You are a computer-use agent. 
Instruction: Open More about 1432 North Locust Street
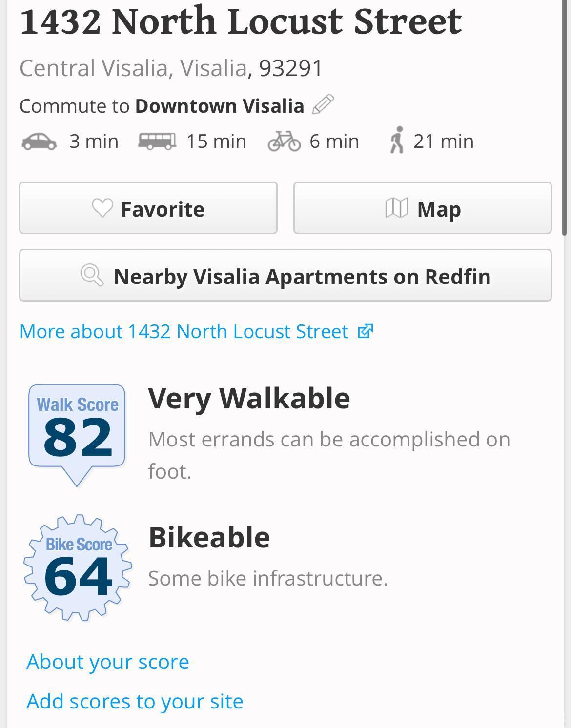(184, 332)
